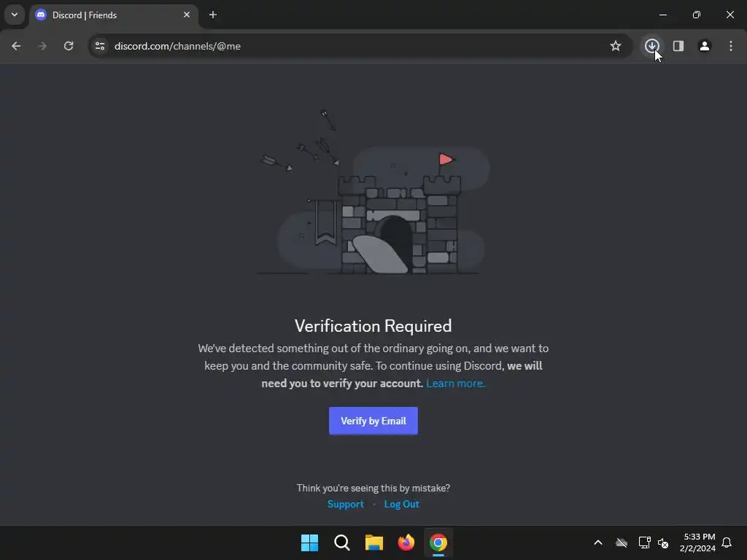The width and height of the screenshot is (747, 560).
Task: Bookmark this page with the star icon
Action: click(616, 46)
